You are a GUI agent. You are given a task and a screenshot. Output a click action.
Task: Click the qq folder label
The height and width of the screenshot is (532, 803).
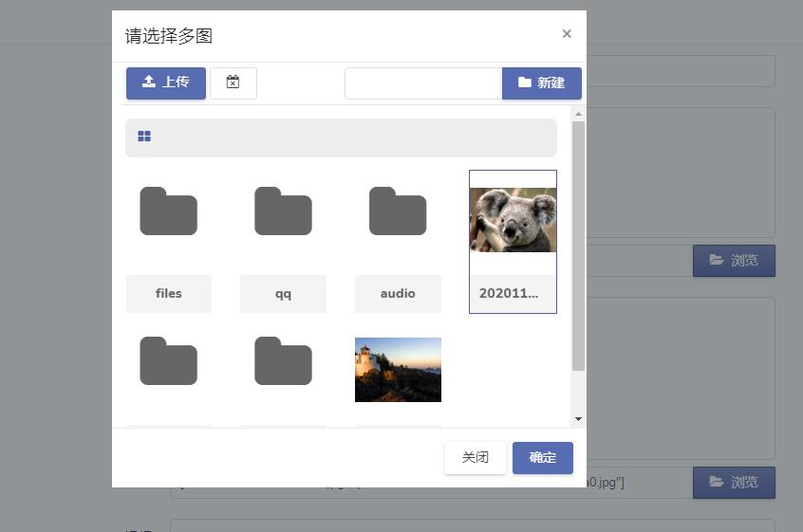[x=283, y=294]
